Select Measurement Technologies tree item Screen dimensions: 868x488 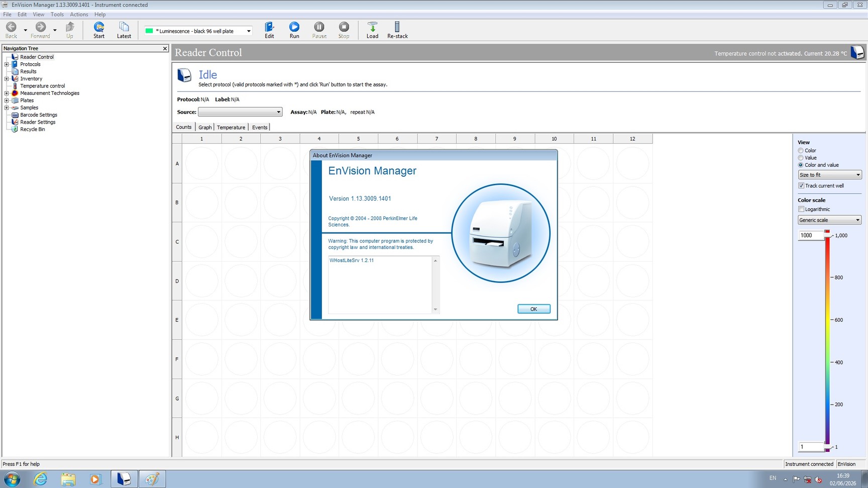coord(49,93)
